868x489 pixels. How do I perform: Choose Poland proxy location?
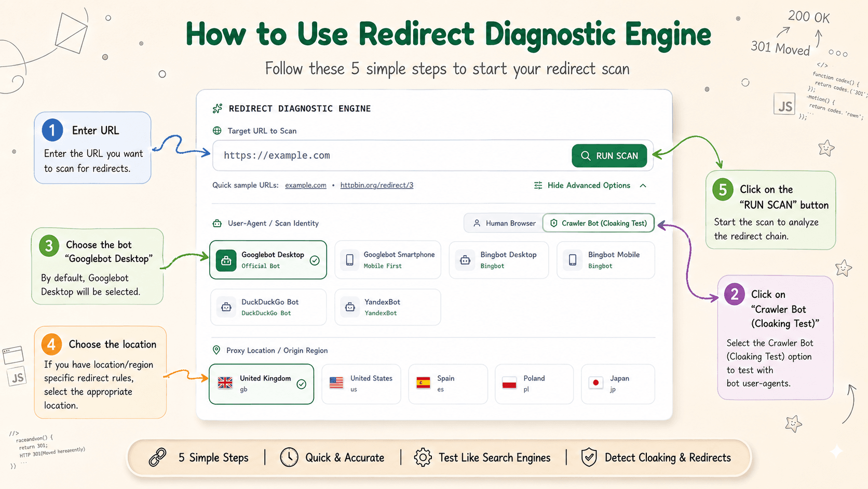pyautogui.click(x=534, y=384)
